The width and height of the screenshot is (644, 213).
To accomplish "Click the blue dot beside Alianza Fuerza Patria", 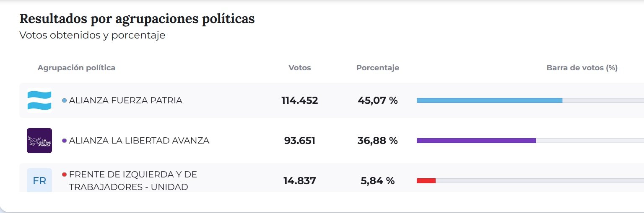I will (x=64, y=100).
